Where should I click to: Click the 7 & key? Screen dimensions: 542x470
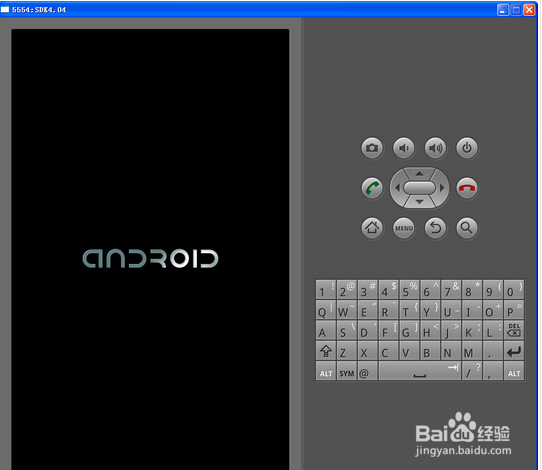click(x=451, y=289)
